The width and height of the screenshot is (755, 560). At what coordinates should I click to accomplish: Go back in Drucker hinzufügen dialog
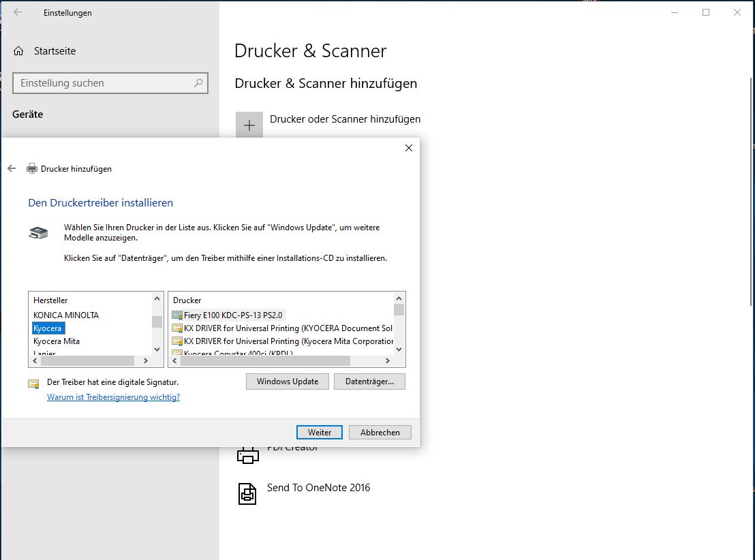[x=12, y=168]
